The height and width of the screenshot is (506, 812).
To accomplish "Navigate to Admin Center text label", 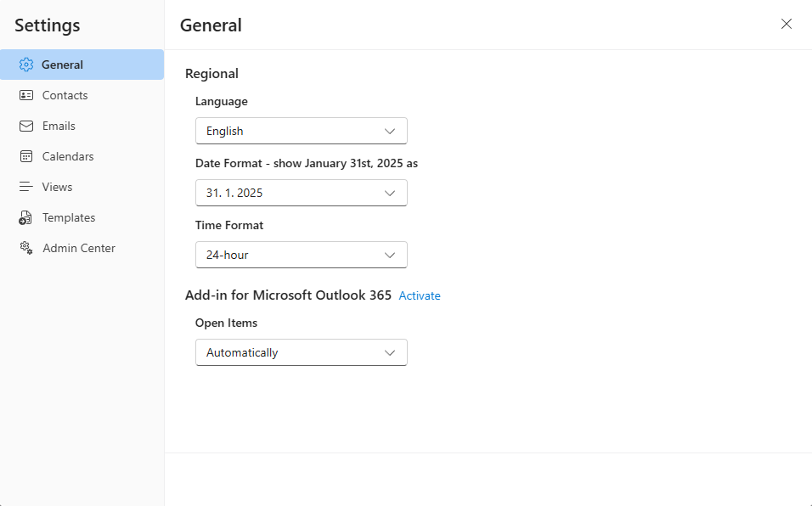I will pyautogui.click(x=79, y=248).
